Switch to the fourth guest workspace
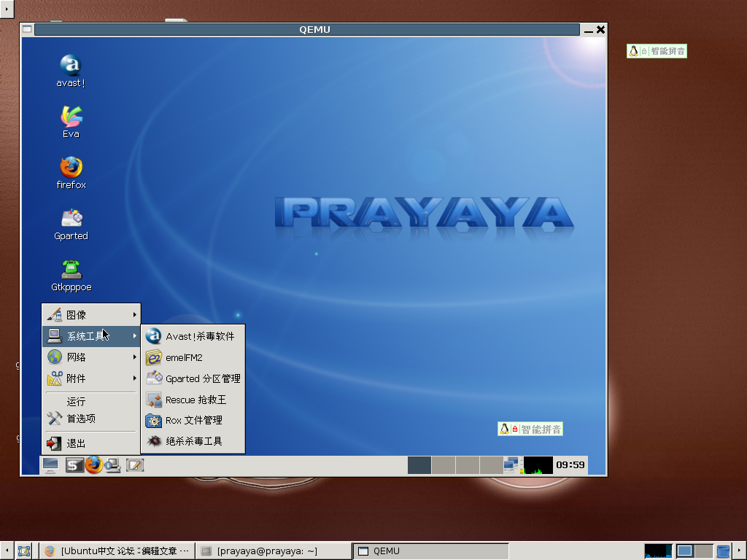Screen dimensions: 747x560 pyautogui.click(x=492, y=465)
